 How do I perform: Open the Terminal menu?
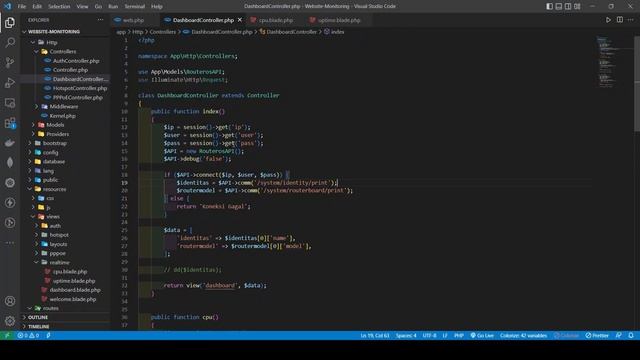point(135,6)
